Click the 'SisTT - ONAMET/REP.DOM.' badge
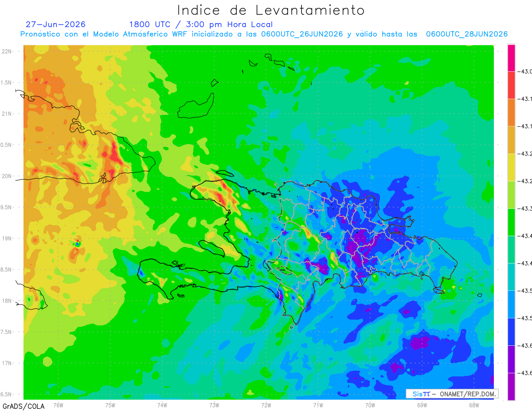The height and width of the screenshot is (411, 532). coord(452,394)
